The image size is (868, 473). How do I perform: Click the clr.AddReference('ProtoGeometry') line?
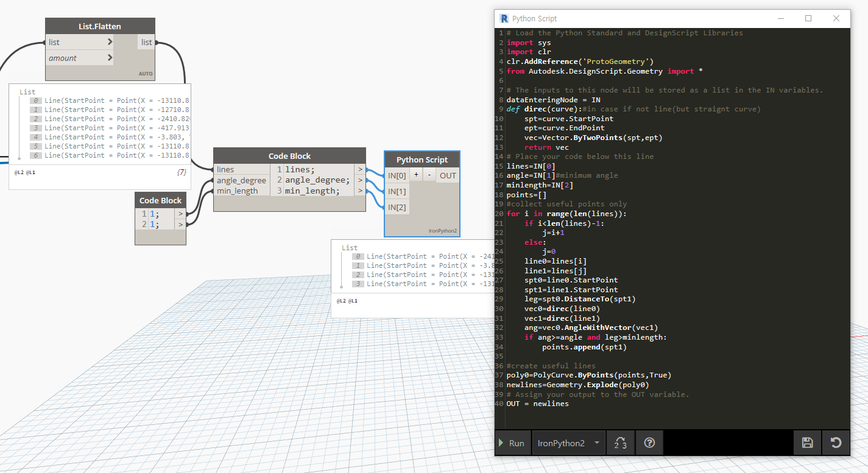(x=580, y=61)
